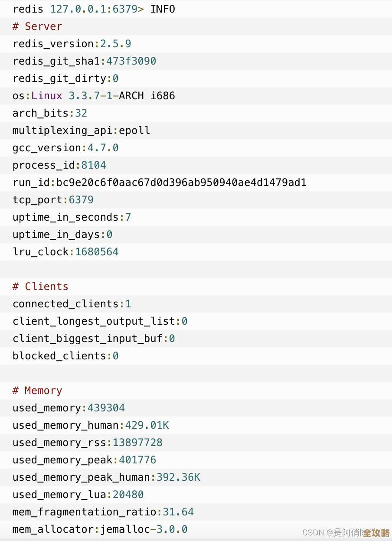Click the os:Linux 3.3.7-1-ARCH line
This screenshot has width=392, height=541.
[x=94, y=96]
